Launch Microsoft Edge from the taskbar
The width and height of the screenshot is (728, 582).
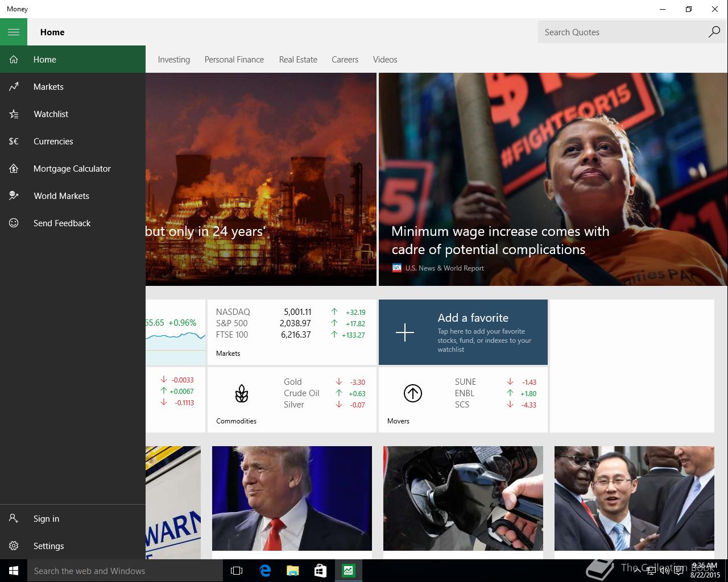coord(265,571)
